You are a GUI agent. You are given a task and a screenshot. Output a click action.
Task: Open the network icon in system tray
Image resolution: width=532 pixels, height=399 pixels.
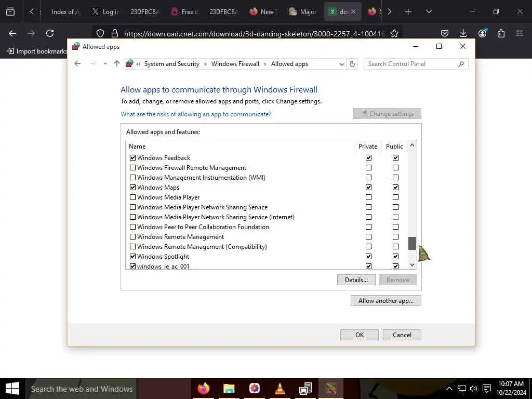461,389
